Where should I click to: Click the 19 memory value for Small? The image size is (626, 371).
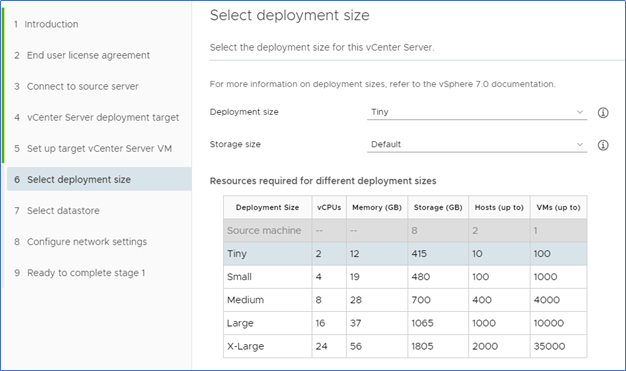[x=355, y=277]
